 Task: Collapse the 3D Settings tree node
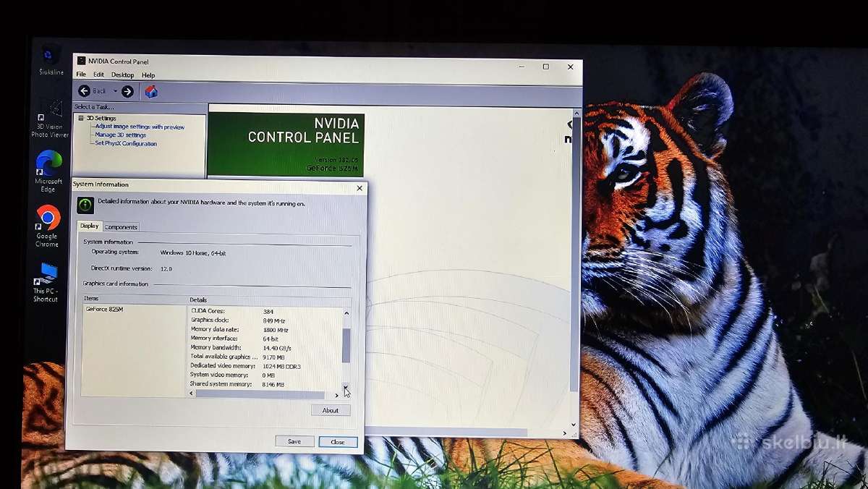[80, 118]
